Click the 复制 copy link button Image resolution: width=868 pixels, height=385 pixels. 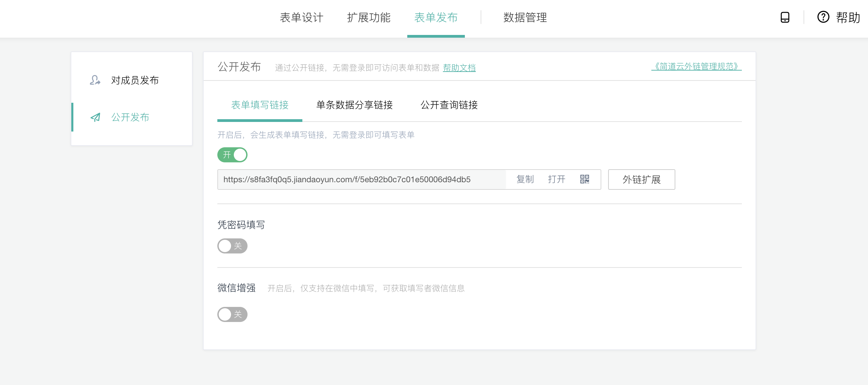[525, 179]
